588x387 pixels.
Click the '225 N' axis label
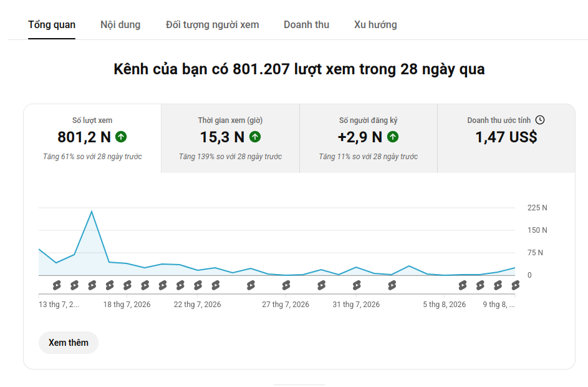coord(537,208)
